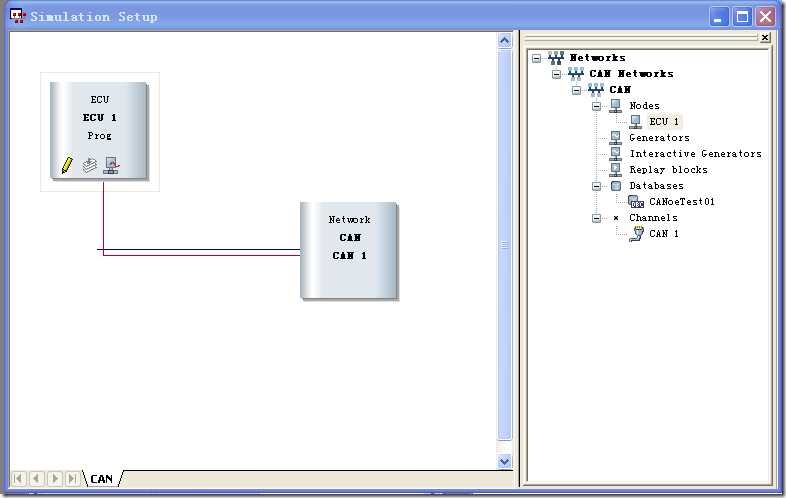Click the CAN Networks tree icon
The height and width of the screenshot is (498, 786).
click(x=575, y=74)
